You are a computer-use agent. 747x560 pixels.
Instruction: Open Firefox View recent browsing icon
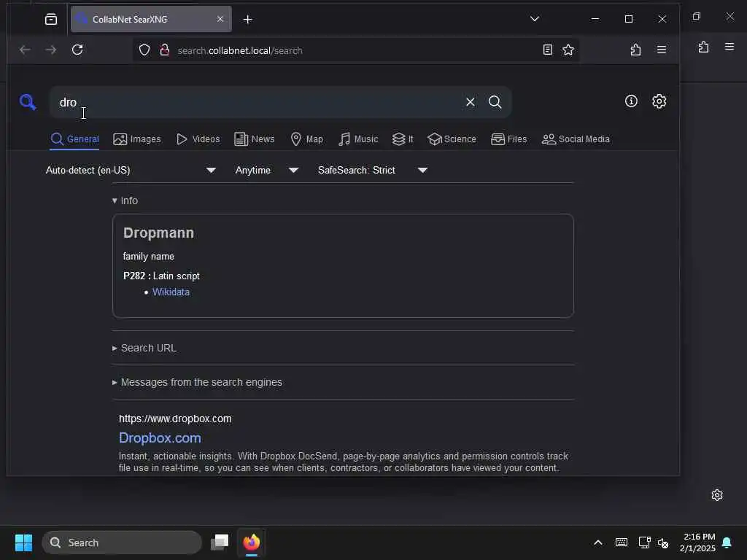[51, 19]
